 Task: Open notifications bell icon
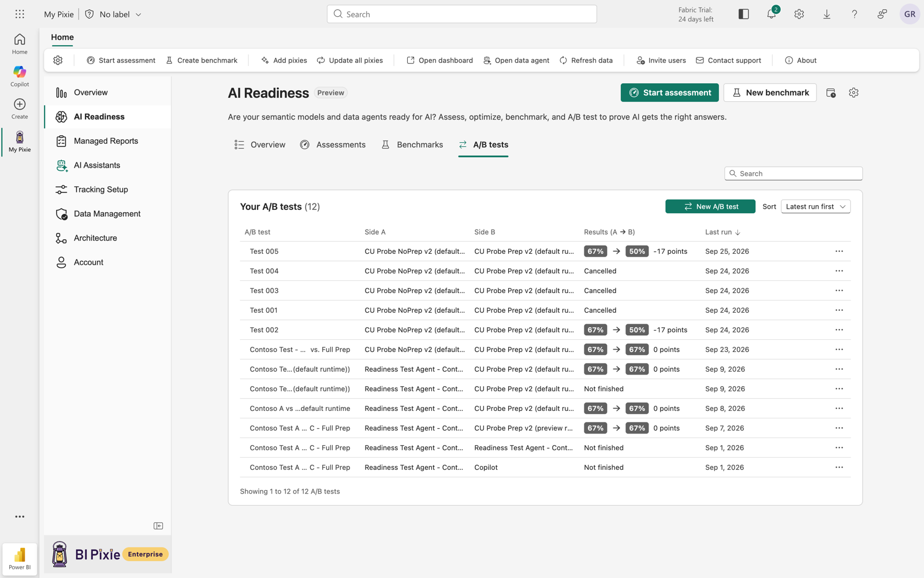click(x=772, y=14)
